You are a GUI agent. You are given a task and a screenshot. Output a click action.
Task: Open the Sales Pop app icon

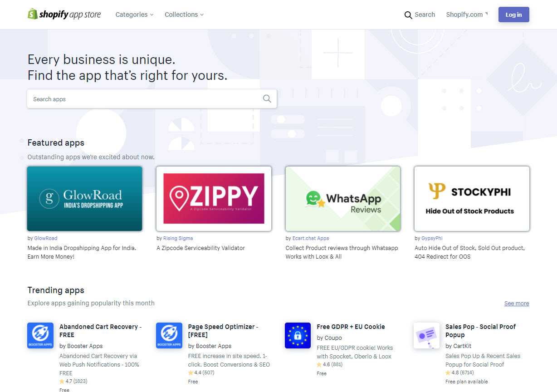coord(427,336)
